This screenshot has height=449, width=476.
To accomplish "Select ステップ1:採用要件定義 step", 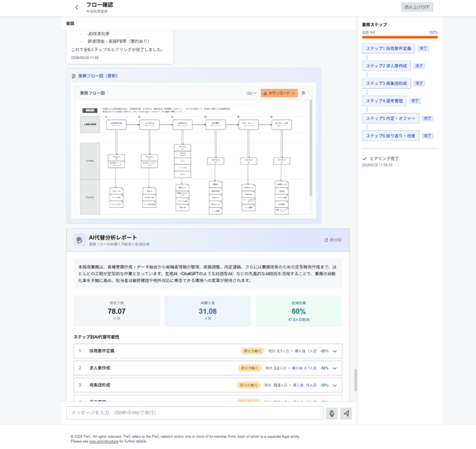I will [389, 49].
